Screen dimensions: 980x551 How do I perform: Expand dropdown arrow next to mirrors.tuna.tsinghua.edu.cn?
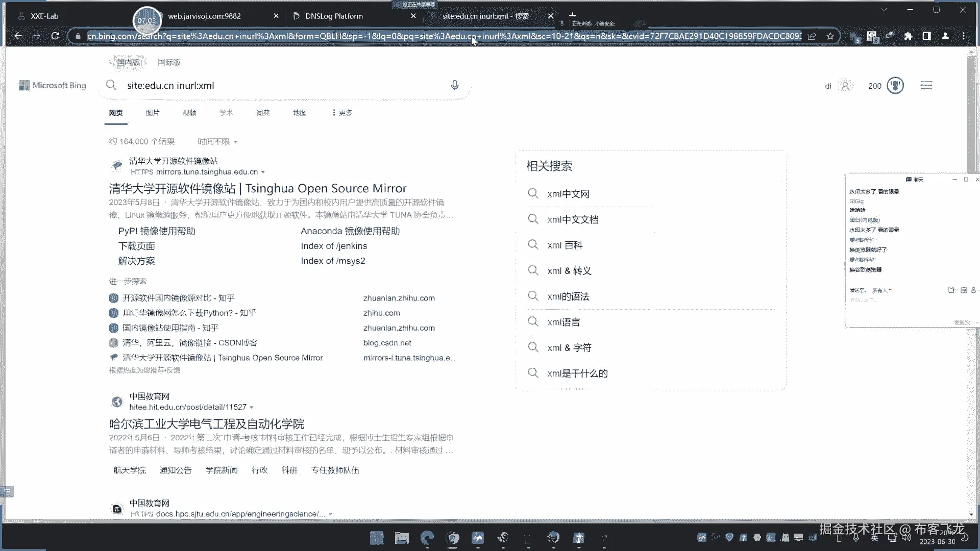click(x=263, y=172)
